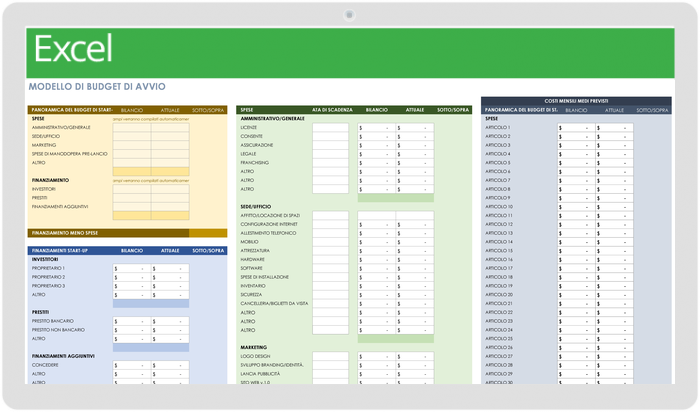
Task: Select the 'FINANZIAMENTO MENO SPESE' row label
Action: (65, 233)
